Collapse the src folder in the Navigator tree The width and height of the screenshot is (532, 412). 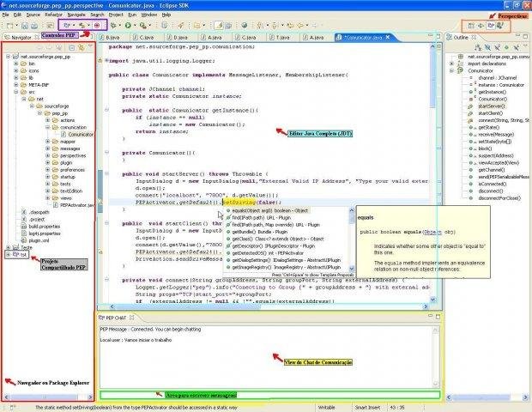(15, 92)
